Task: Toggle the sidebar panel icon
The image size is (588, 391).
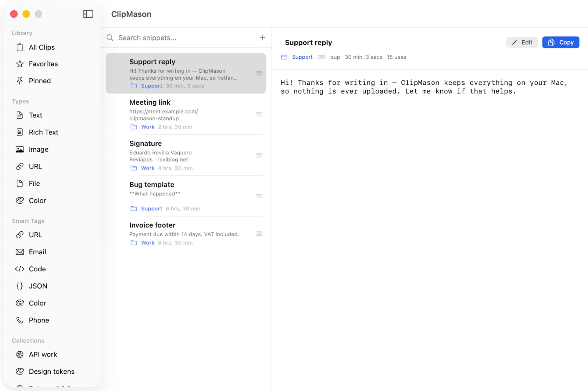Action: pyautogui.click(x=88, y=14)
